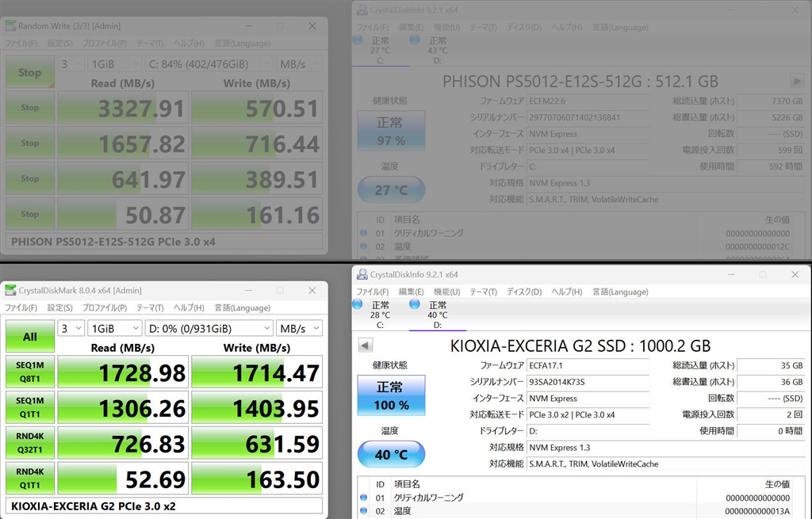The height and width of the screenshot is (519, 812).
Task: Click read result "1728.98"
Action: point(123,372)
